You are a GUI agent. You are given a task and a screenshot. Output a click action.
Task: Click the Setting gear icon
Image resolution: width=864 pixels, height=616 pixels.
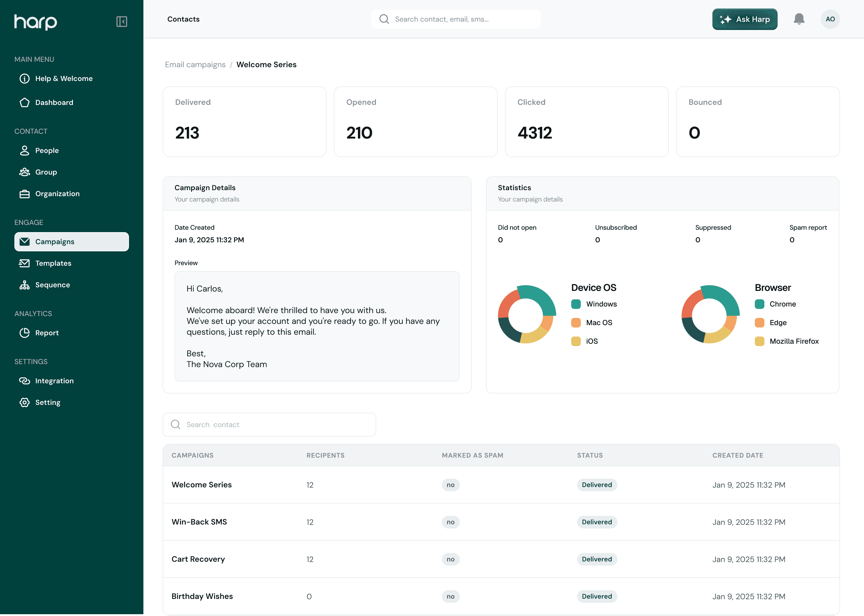[25, 402]
